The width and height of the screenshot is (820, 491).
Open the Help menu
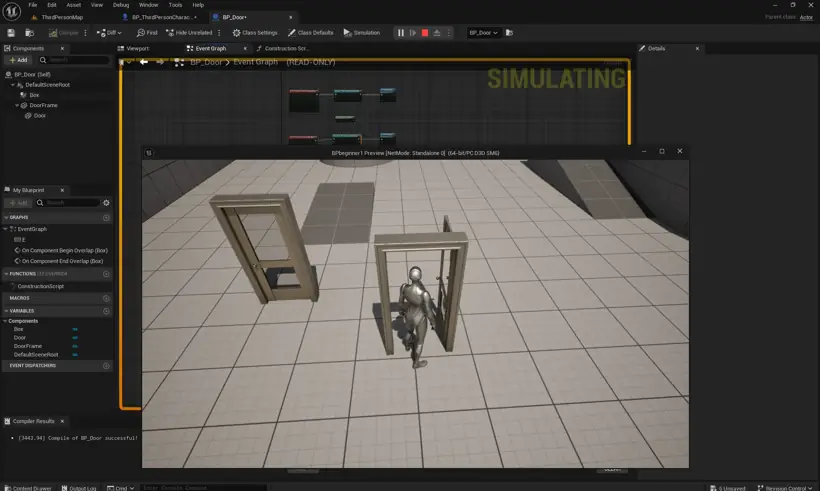coord(198,5)
